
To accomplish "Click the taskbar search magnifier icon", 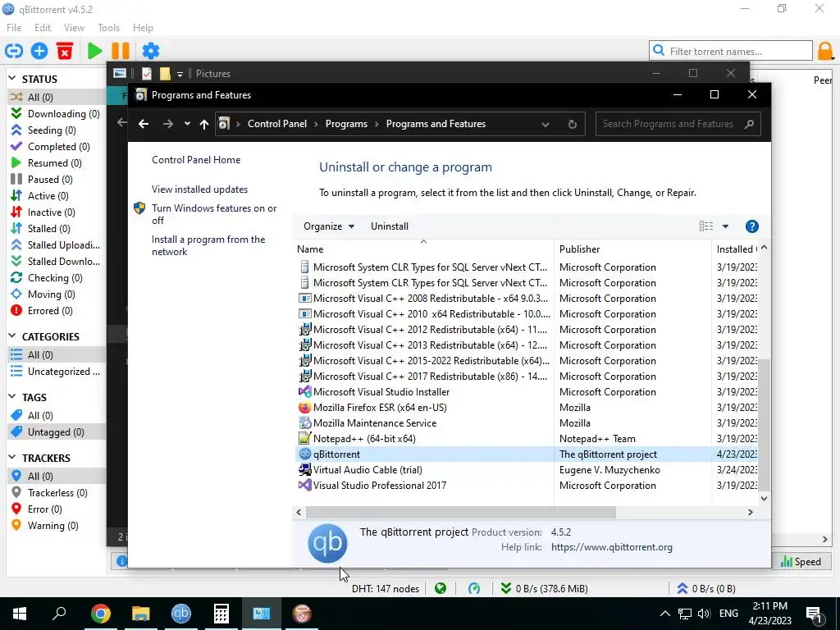I will click(x=59, y=614).
